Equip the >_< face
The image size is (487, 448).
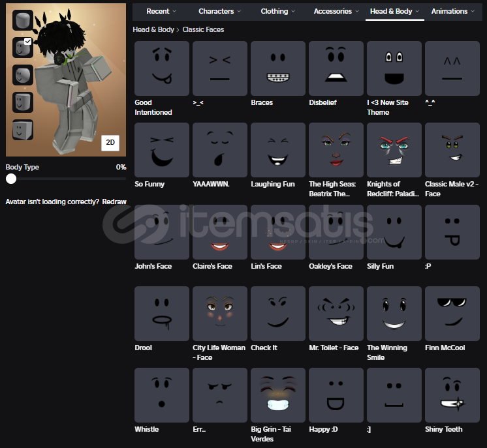point(220,68)
